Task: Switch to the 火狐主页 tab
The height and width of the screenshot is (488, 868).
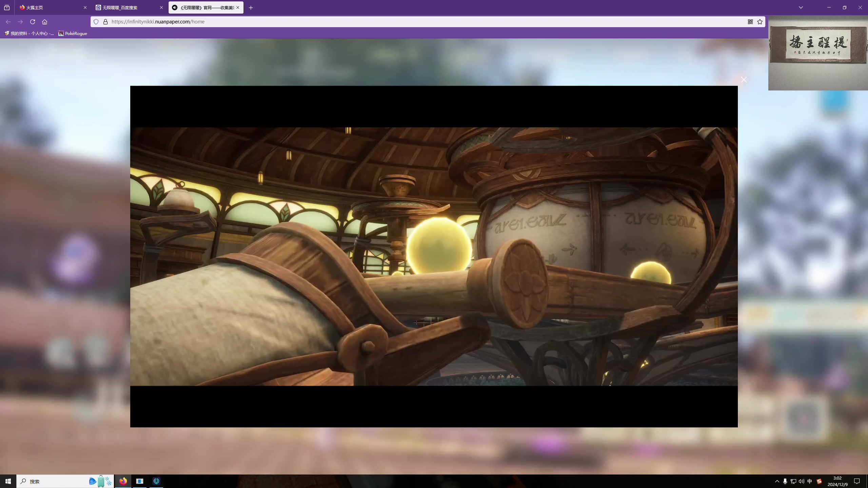Action: coord(52,7)
